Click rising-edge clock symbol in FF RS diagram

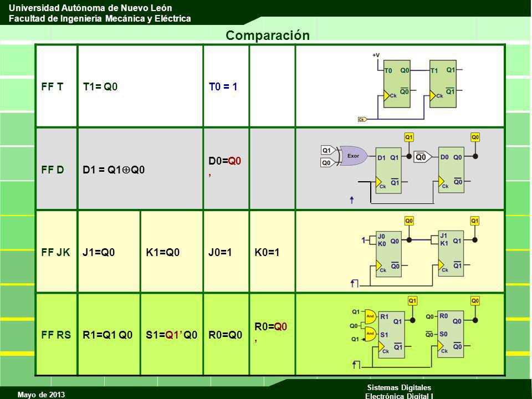click(356, 365)
